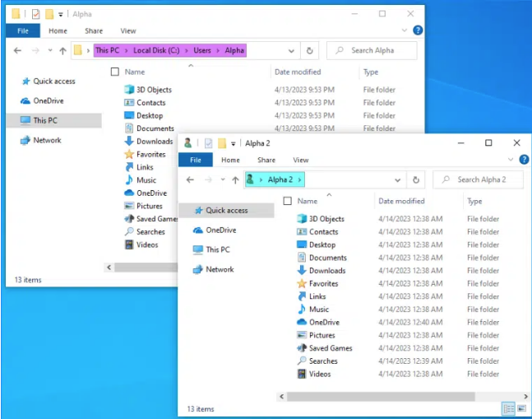Image resolution: width=532 pixels, height=419 pixels.
Task: Open File menu in Alpha window
Action: (23, 31)
